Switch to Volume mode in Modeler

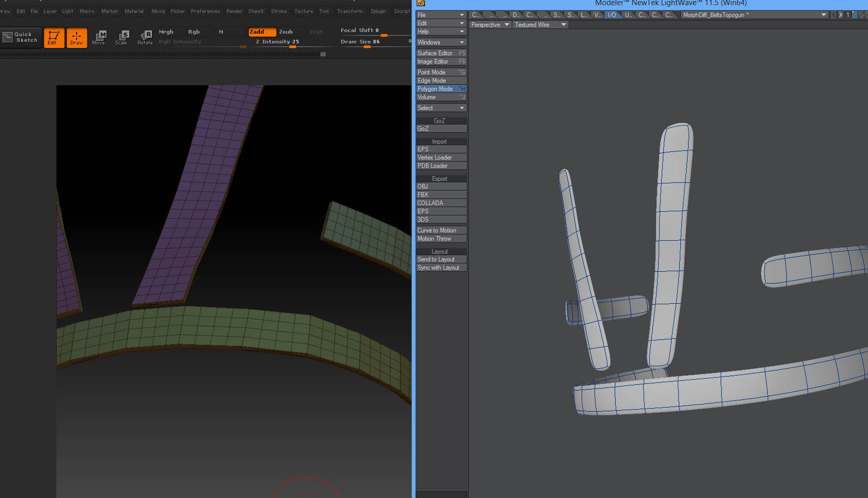[441, 97]
